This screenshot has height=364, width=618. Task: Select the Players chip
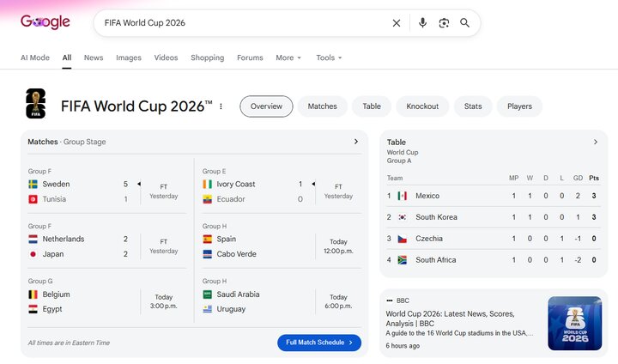point(519,106)
